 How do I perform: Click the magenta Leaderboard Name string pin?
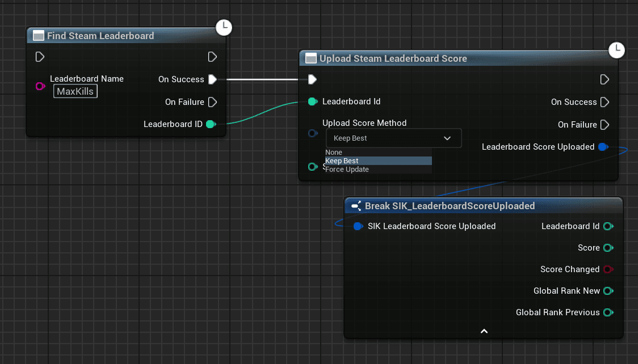click(40, 86)
